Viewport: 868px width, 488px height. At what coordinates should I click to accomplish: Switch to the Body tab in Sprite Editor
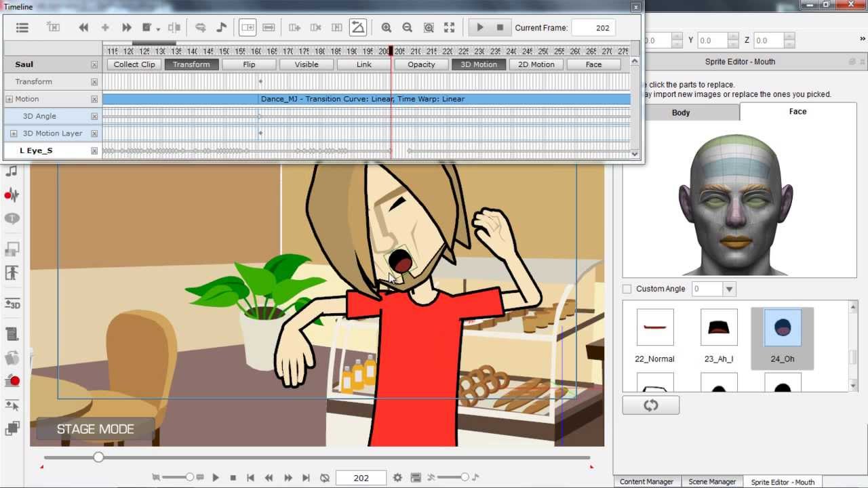(x=681, y=112)
